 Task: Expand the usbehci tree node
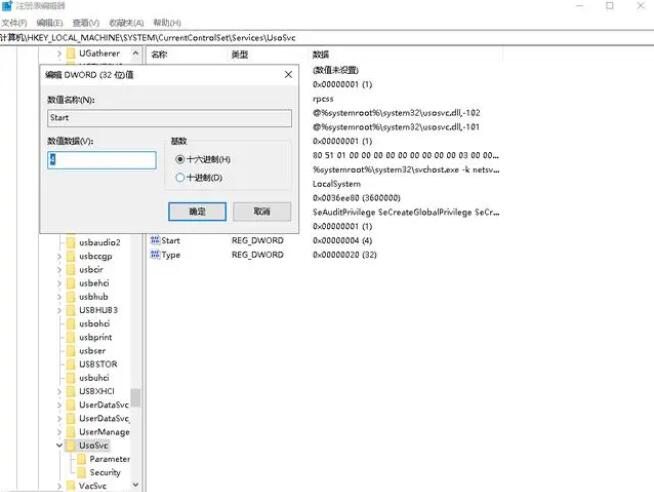coord(59,283)
